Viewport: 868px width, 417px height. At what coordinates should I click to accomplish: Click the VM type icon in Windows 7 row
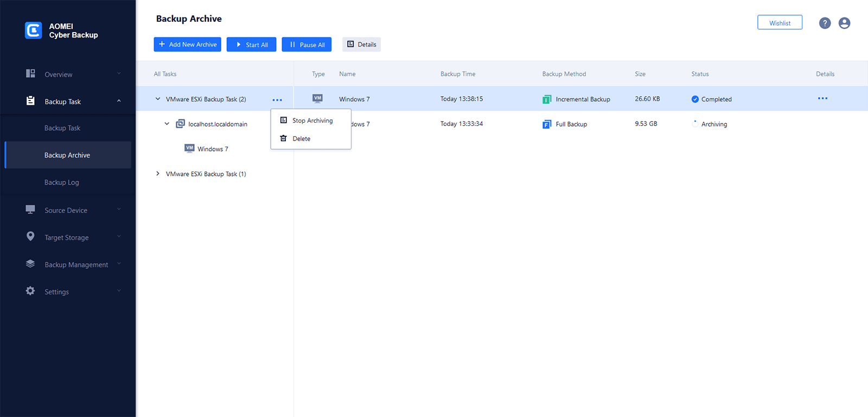318,99
